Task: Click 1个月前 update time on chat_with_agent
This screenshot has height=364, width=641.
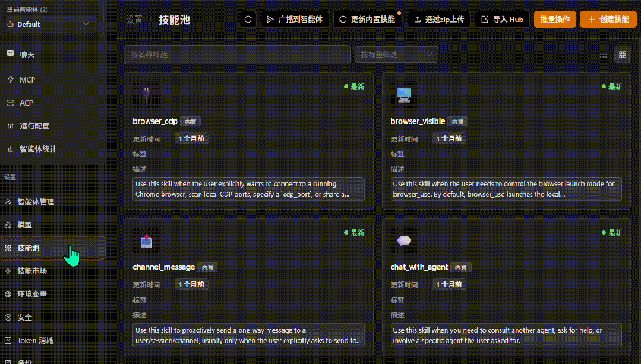Action: click(x=449, y=284)
